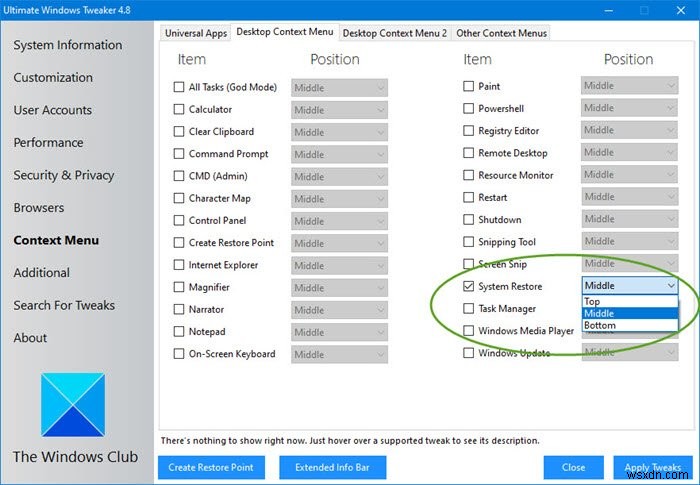This screenshot has width=700, height=485.
Task: Enable Command Prompt context menu item
Action: pyautogui.click(x=179, y=154)
